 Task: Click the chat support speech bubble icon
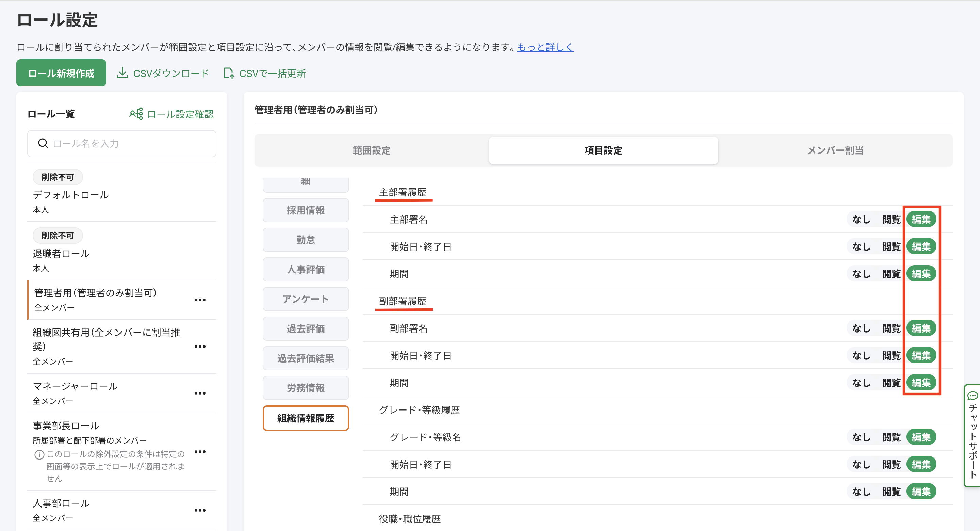(973, 395)
